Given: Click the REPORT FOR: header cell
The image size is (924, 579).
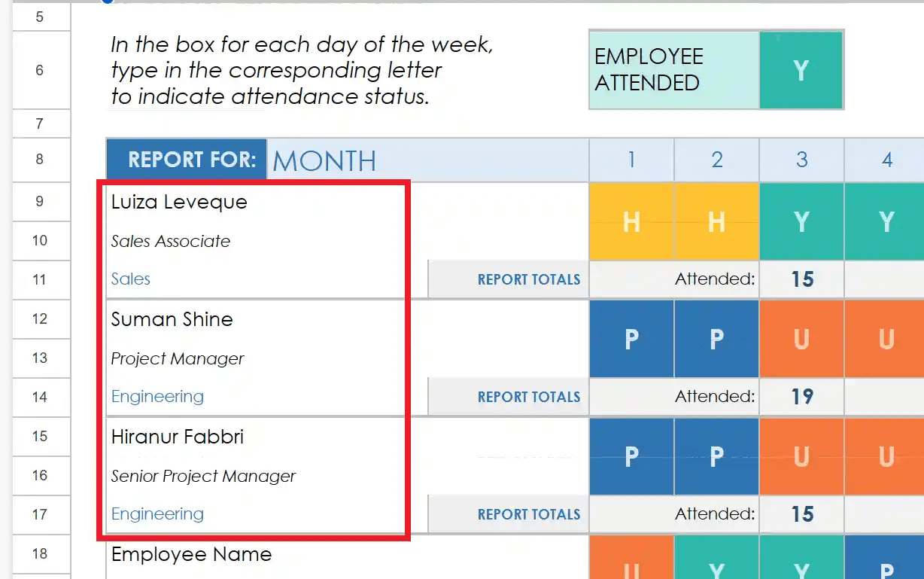Looking at the screenshot, I should [186, 160].
